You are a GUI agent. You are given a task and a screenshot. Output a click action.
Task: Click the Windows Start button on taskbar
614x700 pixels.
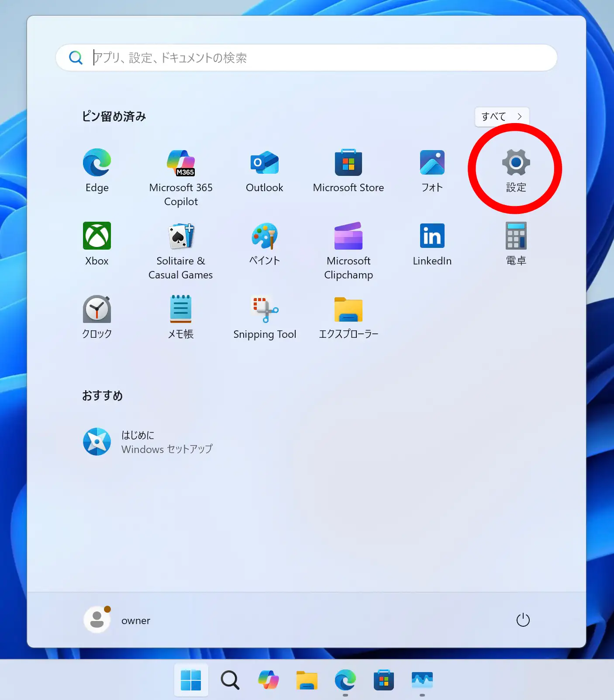point(191,680)
